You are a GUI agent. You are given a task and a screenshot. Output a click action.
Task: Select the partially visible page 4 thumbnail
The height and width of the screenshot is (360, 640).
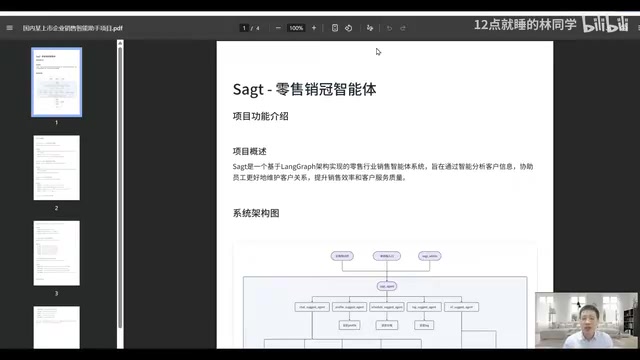[x=57, y=327]
